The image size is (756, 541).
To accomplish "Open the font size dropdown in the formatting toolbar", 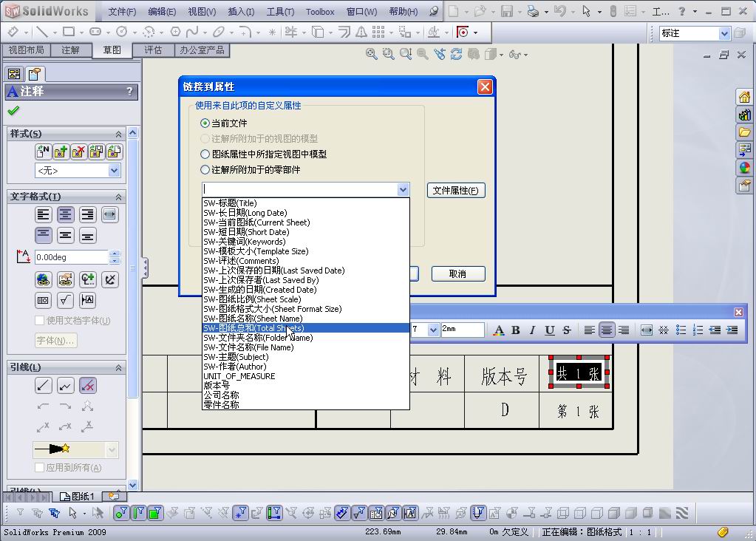I will 433,330.
